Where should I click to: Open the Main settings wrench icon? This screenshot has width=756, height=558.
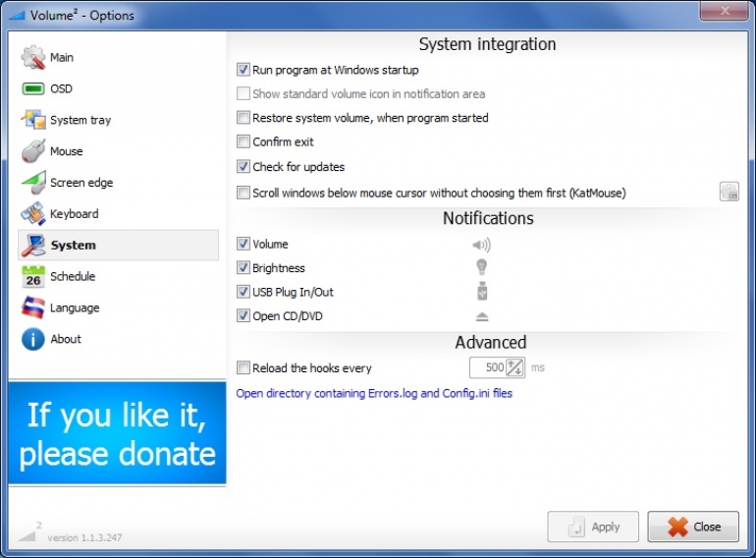click(x=32, y=57)
